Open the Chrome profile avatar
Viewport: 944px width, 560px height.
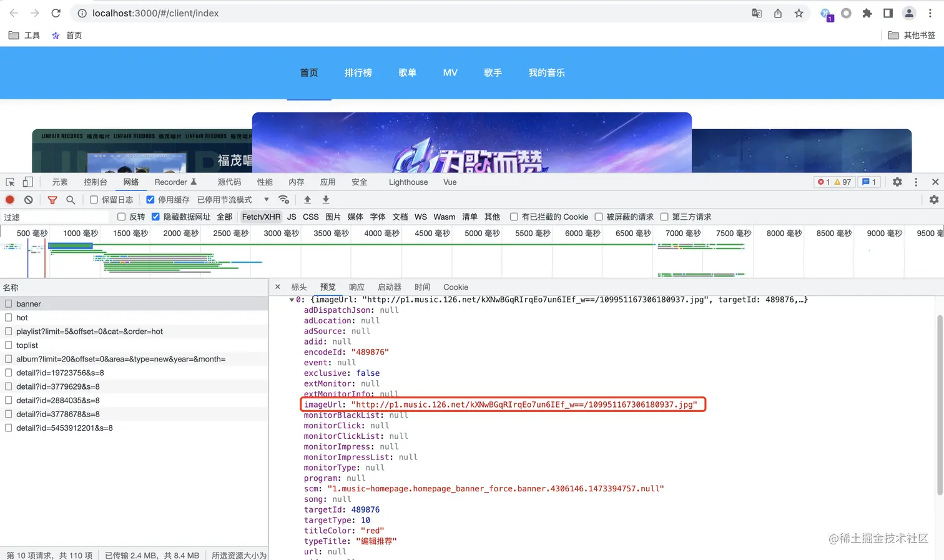point(909,13)
